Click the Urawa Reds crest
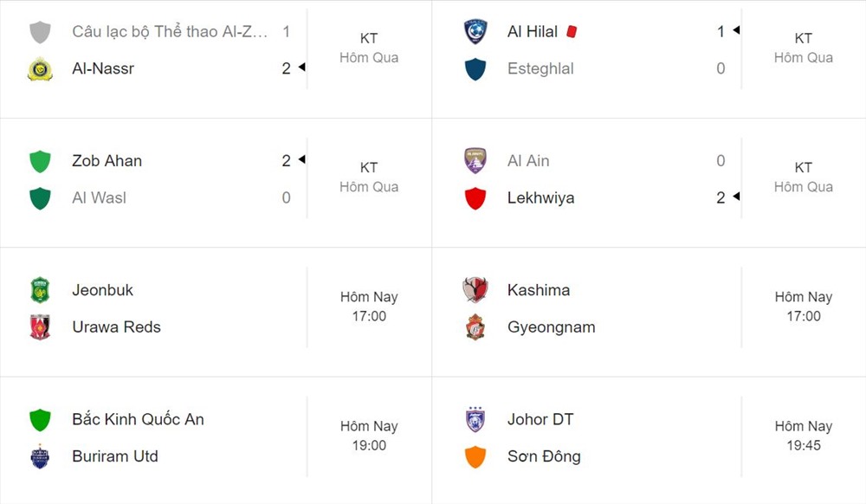 click(40, 326)
